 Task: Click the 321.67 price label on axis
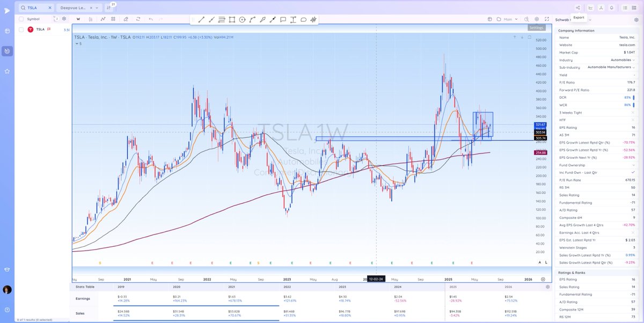click(540, 124)
